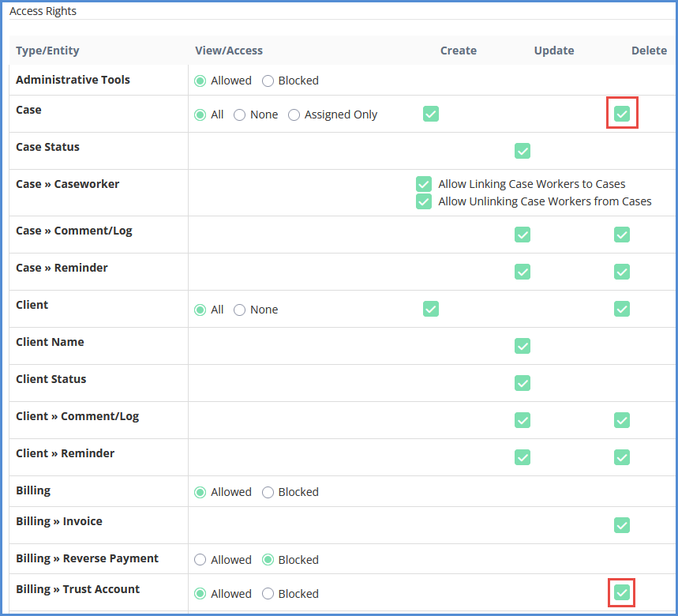Screen dimensions: 678x616
Task: Disable Allow Linking Case Workers to Cases
Action: (x=424, y=184)
